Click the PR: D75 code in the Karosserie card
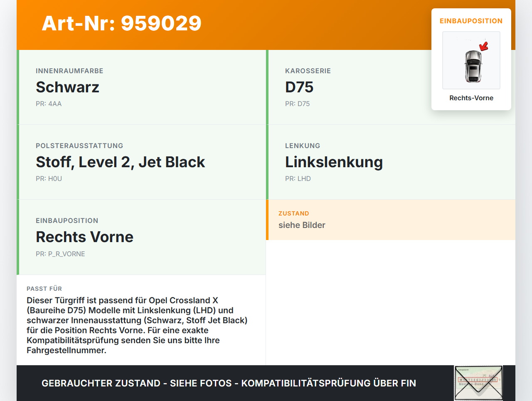This screenshot has height=401, width=532. 297,104
